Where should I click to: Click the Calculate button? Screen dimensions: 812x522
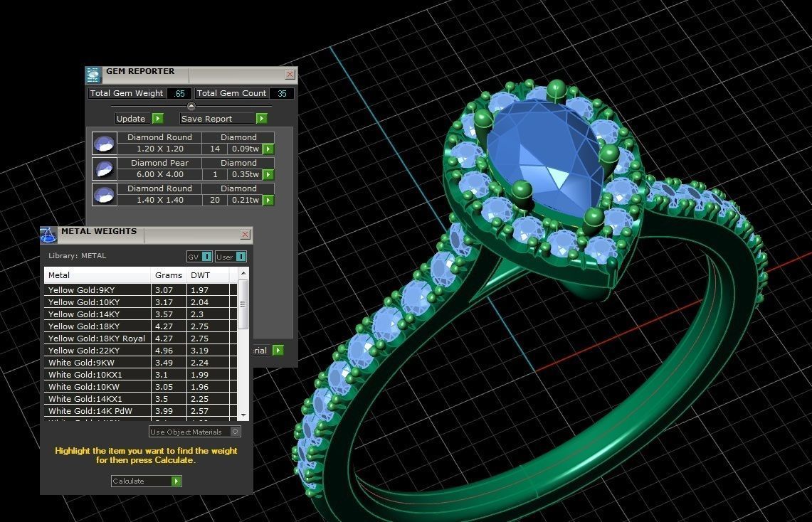[147, 481]
